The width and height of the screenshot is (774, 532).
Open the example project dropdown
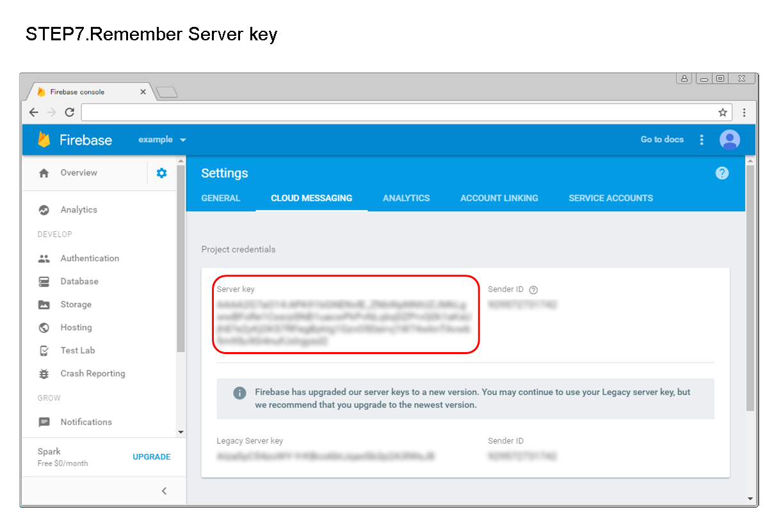162,140
